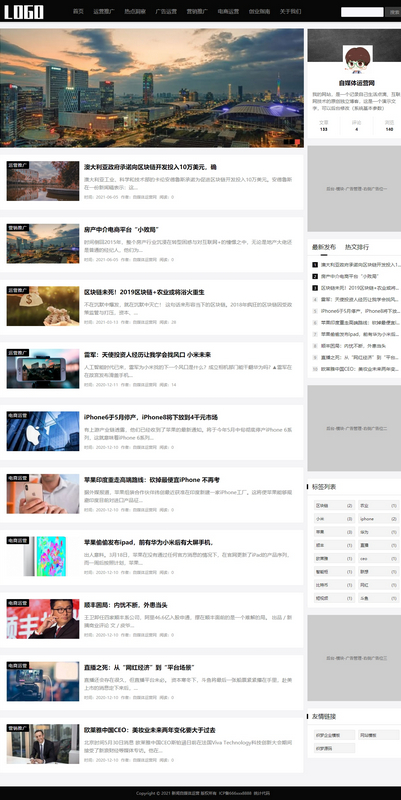The width and height of the screenshot is (401, 800).
Task: Select the 联想 (1) tag
Action: pos(378,572)
